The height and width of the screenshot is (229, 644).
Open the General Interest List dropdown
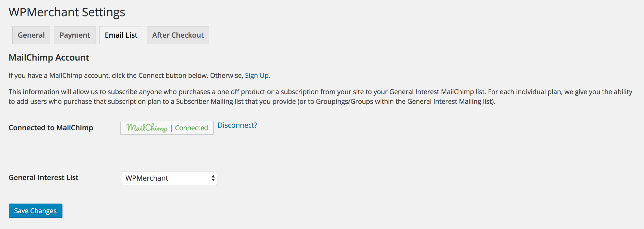pos(169,178)
